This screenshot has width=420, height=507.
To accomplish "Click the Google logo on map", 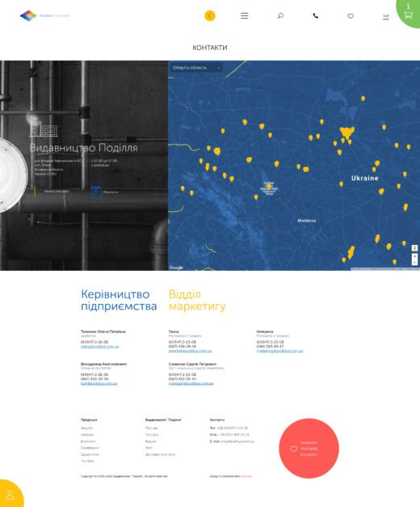I will pyautogui.click(x=176, y=268).
